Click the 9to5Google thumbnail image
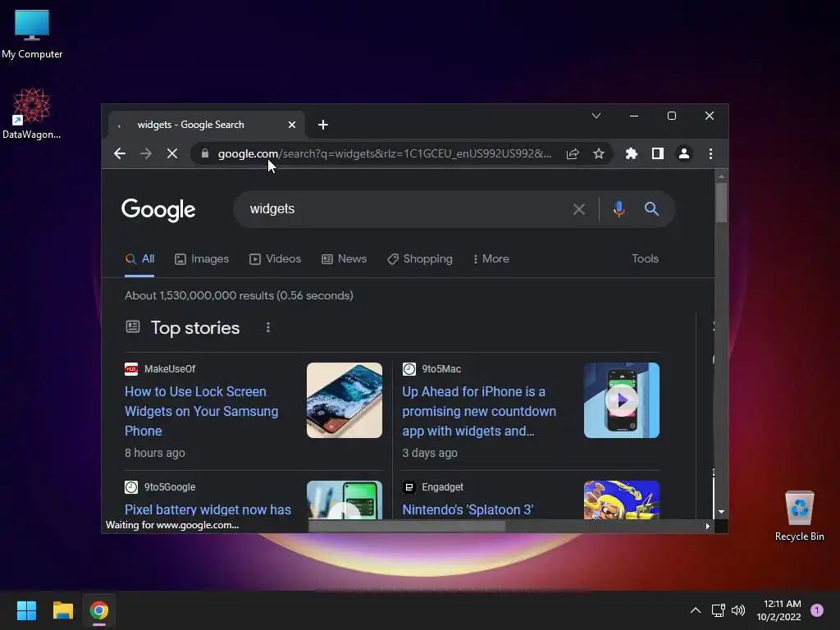This screenshot has height=630, width=840. point(345,500)
